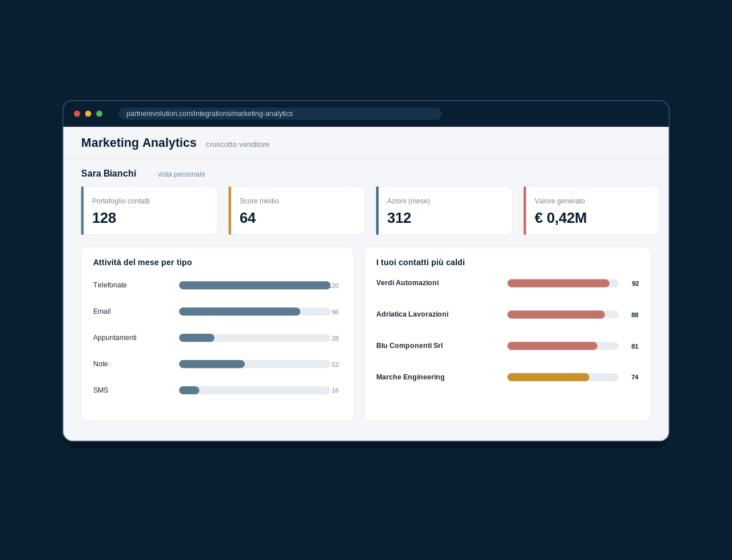Viewport: 732px width, 560px height.
Task: Click the Note activity bar
Action: click(x=255, y=364)
